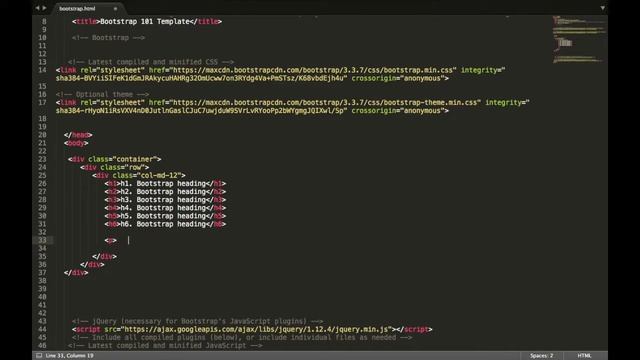Click the p tag on line 33
640x360 pixels.
[x=110, y=240]
